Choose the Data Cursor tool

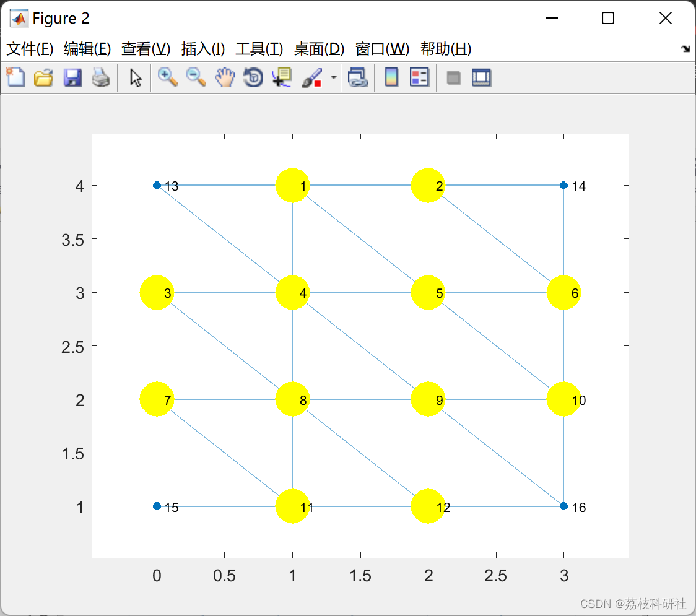(281, 77)
